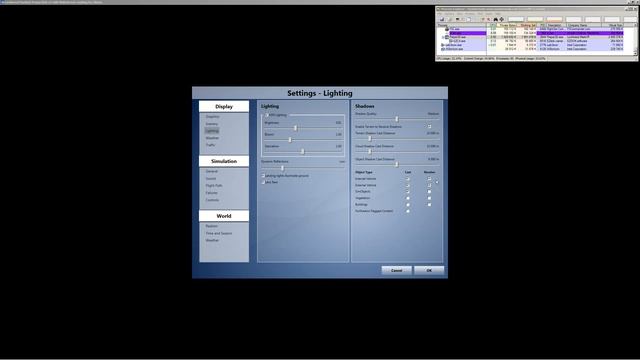Open the Failures settings page
This screenshot has width=640, height=360.
211,193
